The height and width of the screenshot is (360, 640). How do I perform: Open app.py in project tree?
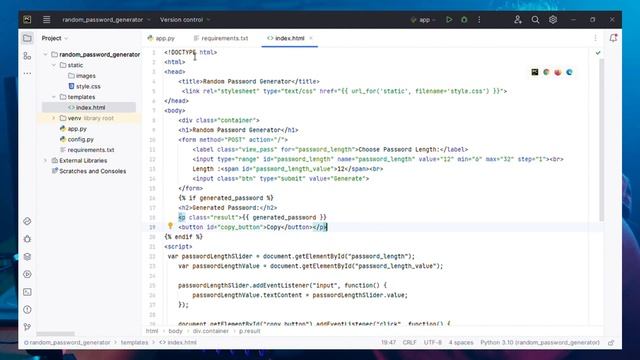(73, 129)
